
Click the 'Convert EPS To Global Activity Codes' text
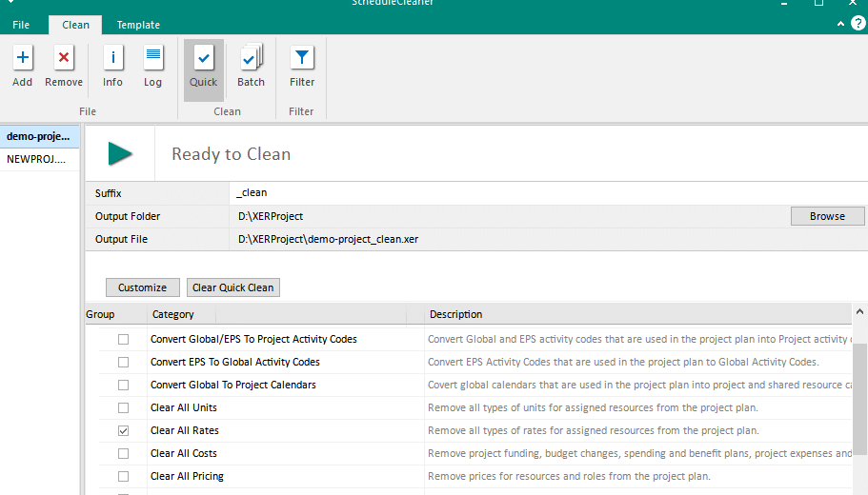pos(234,362)
